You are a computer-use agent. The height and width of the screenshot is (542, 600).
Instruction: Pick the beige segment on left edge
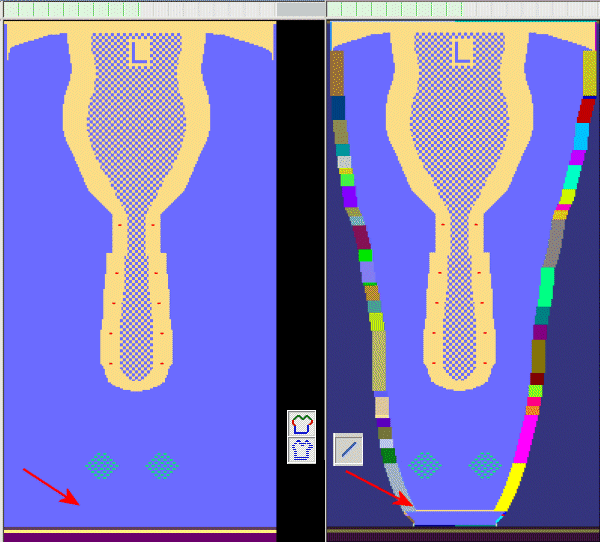pyautogui.click(x=382, y=407)
